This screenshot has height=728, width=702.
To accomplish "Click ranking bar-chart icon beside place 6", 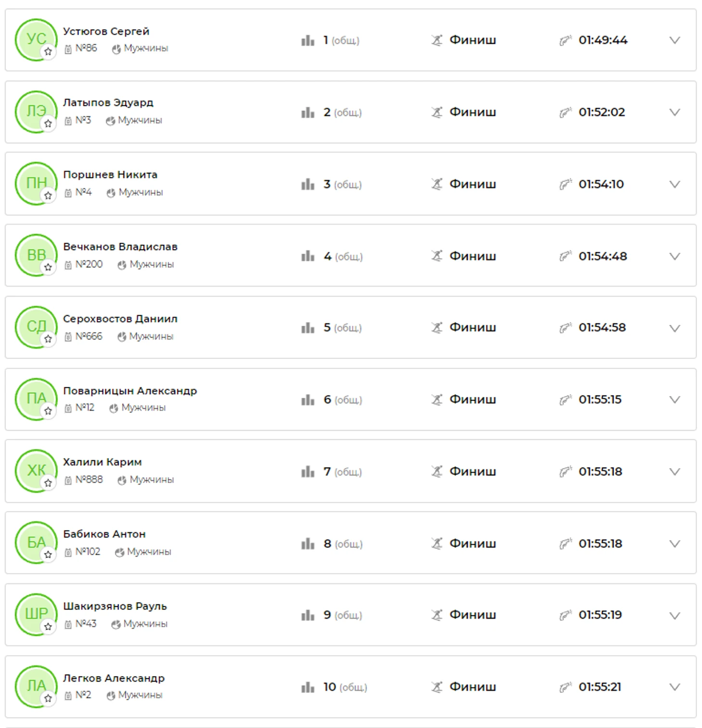I will pyautogui.click(x=308, y=400).
